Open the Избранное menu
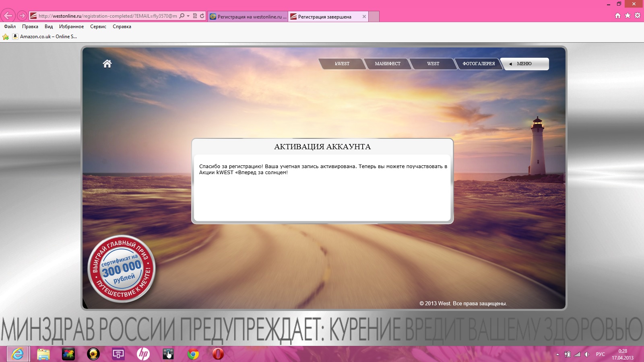The image size is (644, 362). [x=72, y=27]
